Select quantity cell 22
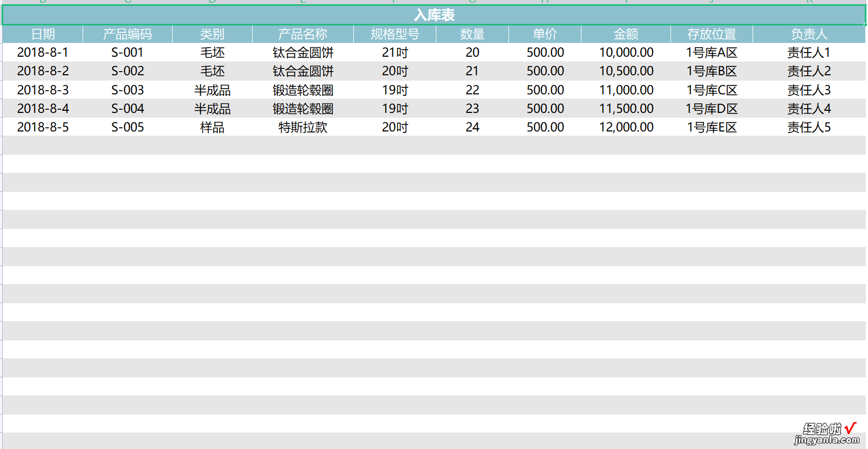Viewport: 868px width, 449px height. point(472,90)
